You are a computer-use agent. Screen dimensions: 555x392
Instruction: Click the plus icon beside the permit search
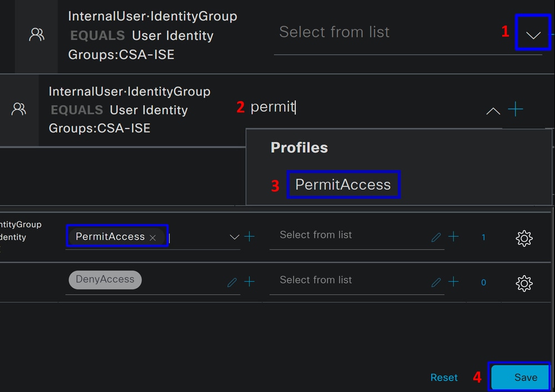point(516,109)
